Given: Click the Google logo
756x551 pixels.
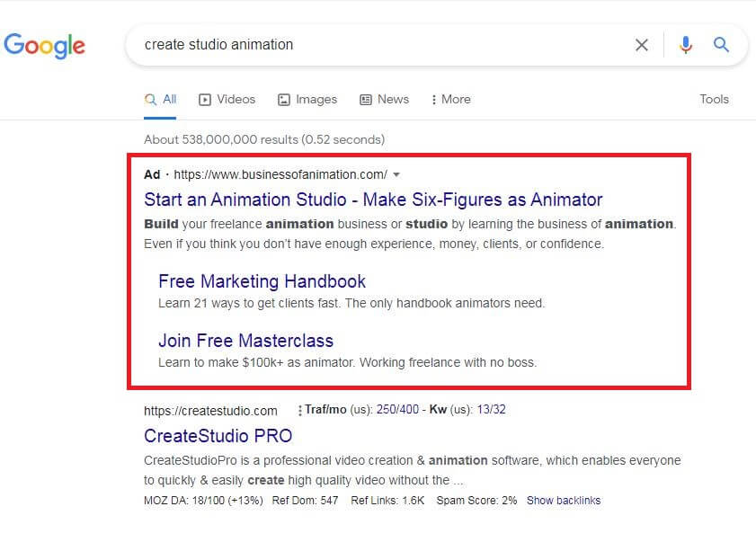Looking at the screenshot, I should click(44, 46).
